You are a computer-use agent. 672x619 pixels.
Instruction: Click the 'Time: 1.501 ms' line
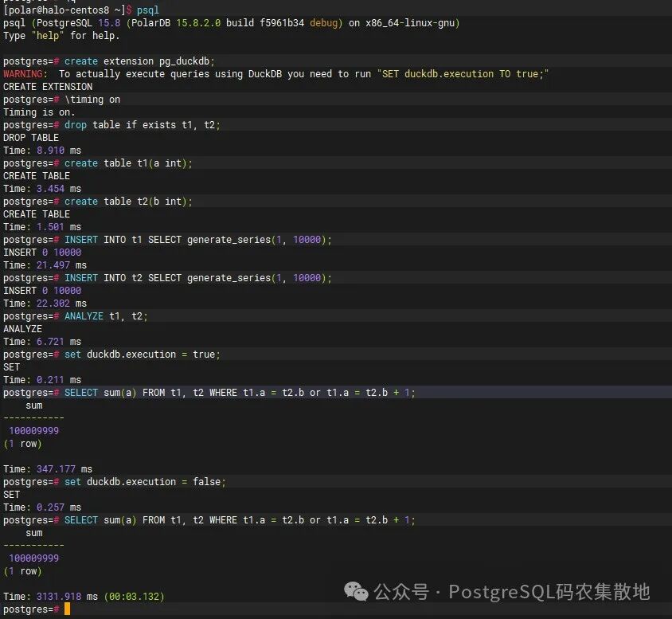pos(42,227)
